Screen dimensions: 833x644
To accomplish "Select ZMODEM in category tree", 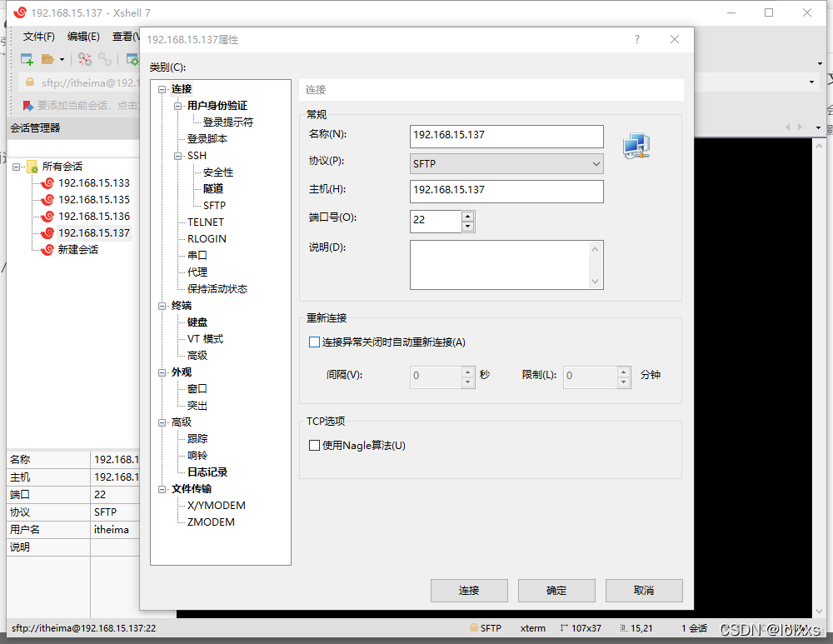I will point(211,522).
